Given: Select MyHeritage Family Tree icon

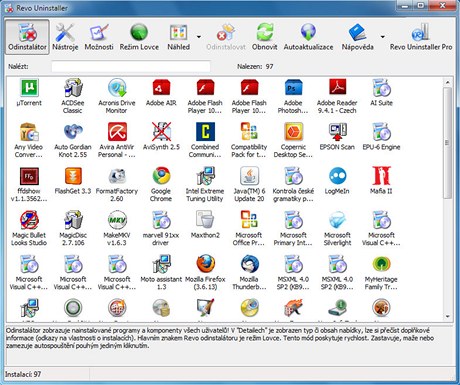Looking at the screenshot, I should point(381,264).
